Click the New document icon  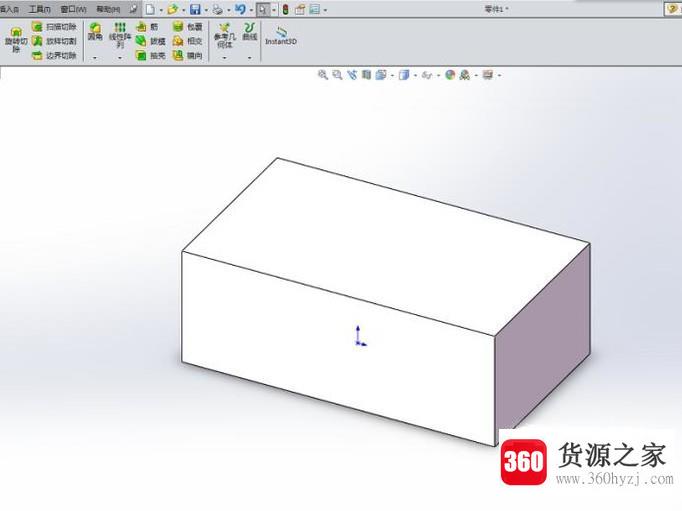150,9
